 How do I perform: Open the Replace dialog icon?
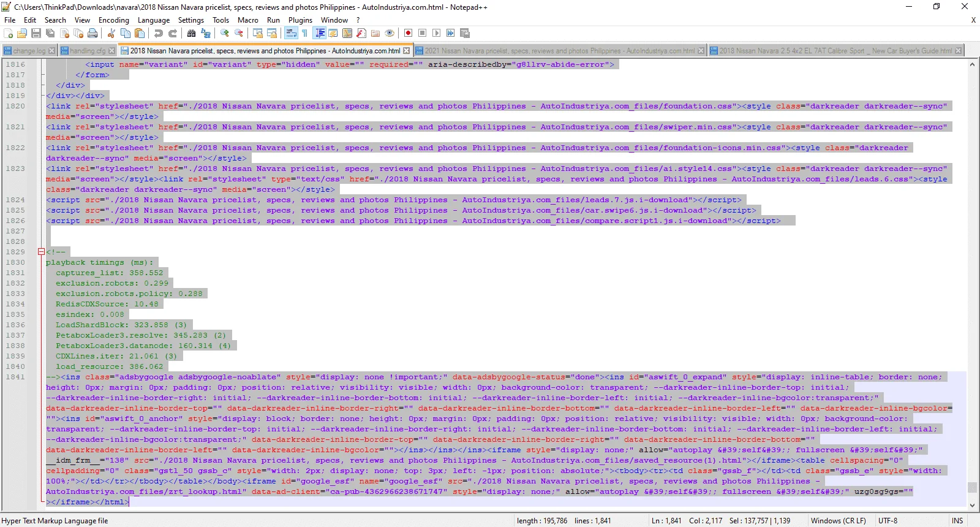[206, 33]
